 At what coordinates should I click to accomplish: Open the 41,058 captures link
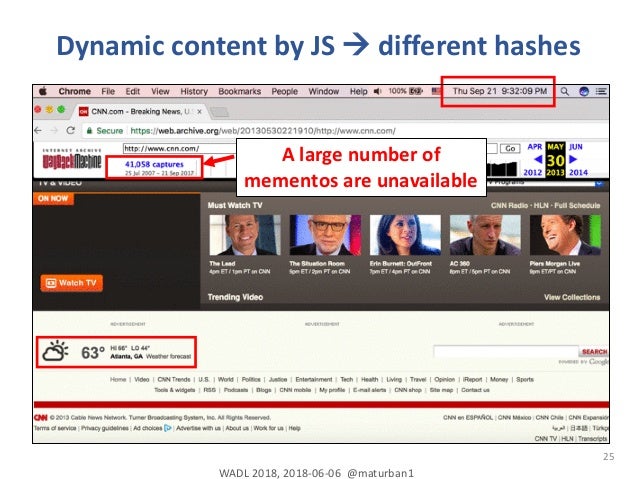pyautogui.click(x=154, y=164)
